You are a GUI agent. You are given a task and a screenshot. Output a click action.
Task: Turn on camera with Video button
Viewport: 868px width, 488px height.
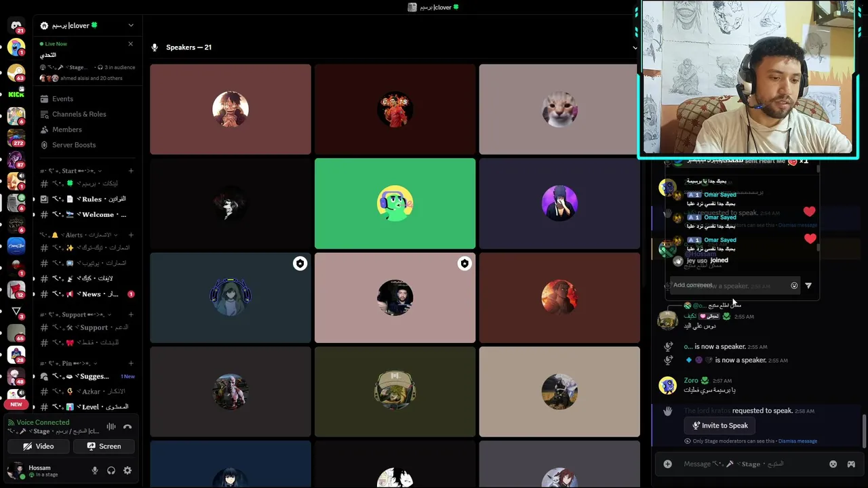coord(38,446)
